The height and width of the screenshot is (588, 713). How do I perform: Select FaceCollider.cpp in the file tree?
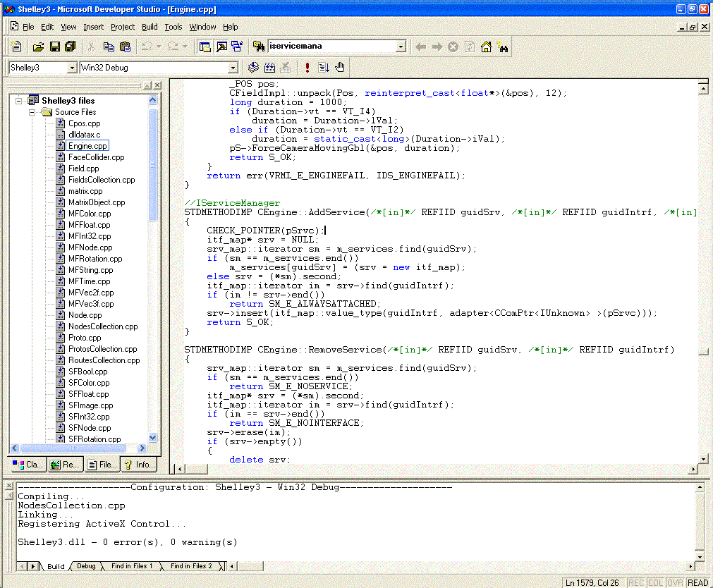[x=97, y=157]
